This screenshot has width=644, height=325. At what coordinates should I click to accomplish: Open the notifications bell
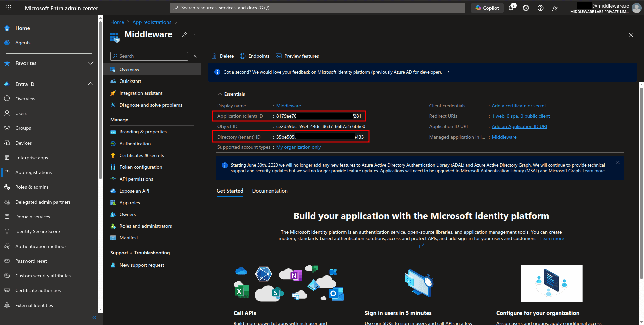pos(511,8)
